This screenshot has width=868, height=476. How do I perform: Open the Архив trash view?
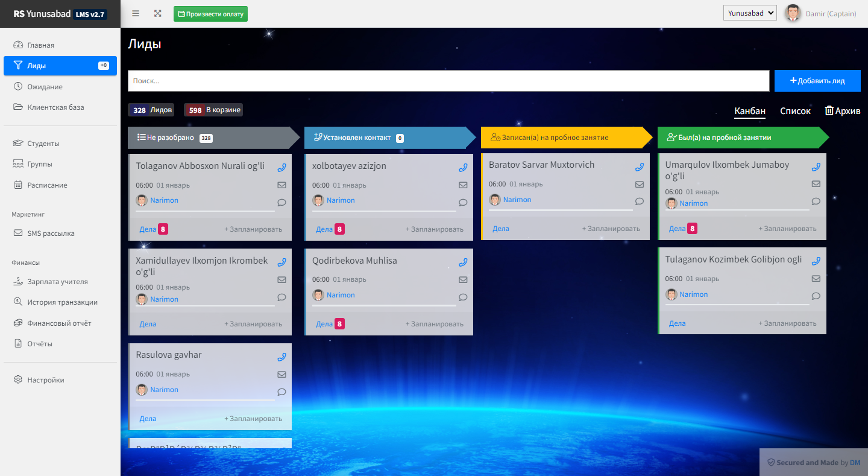tap(842, 111)
